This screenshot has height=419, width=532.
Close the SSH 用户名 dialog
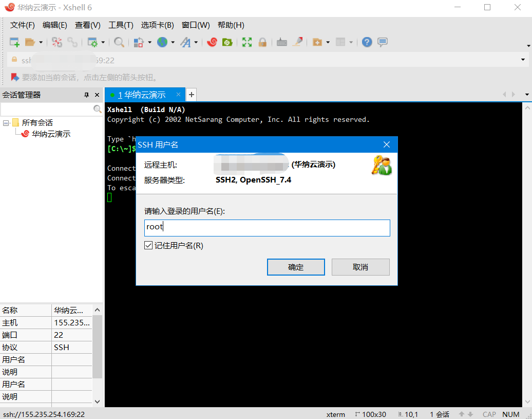click(x=387, y=144)
